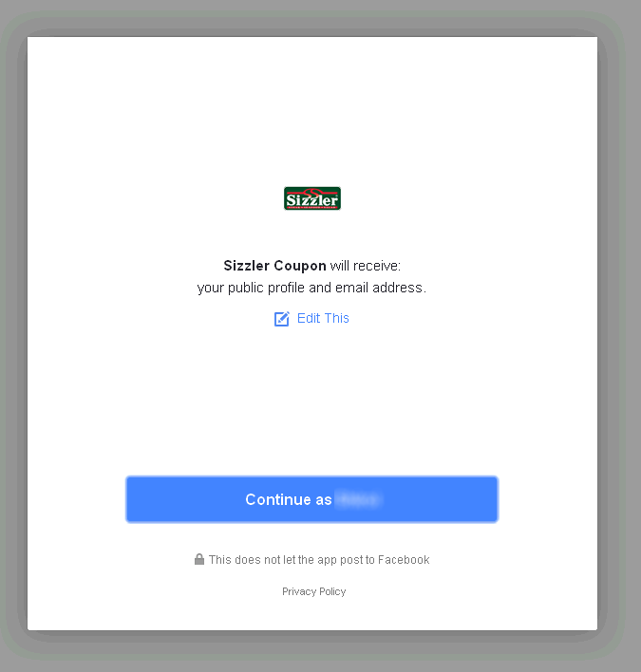The height and width of the screenshot is (672, 641).
Task: Click the Sizzler logo image
Action: (312, 198)
